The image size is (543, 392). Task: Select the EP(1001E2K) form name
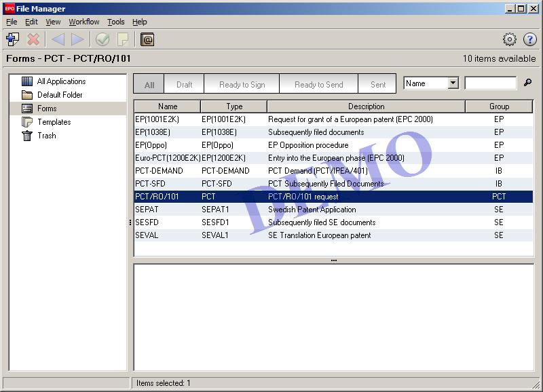click(x=157, y=119)
